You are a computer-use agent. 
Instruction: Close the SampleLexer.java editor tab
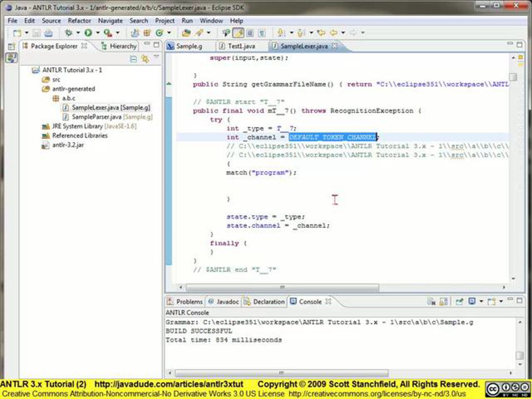(334, 45)
